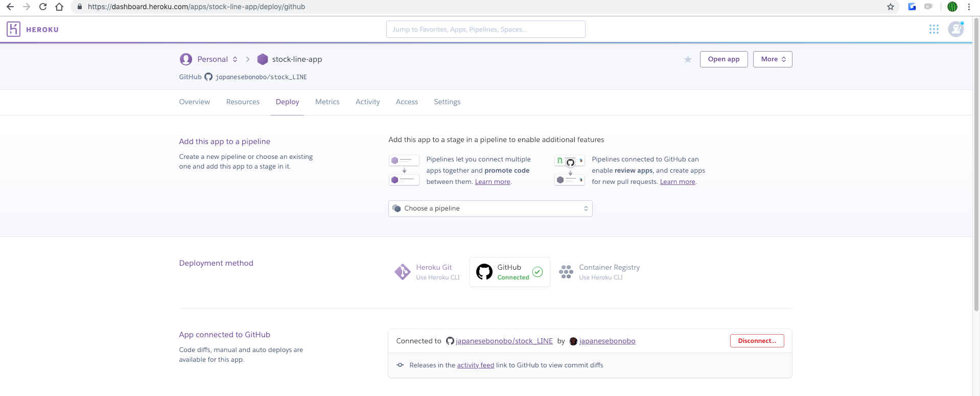Go forward with the browser forward arrow

pos(27,7)
